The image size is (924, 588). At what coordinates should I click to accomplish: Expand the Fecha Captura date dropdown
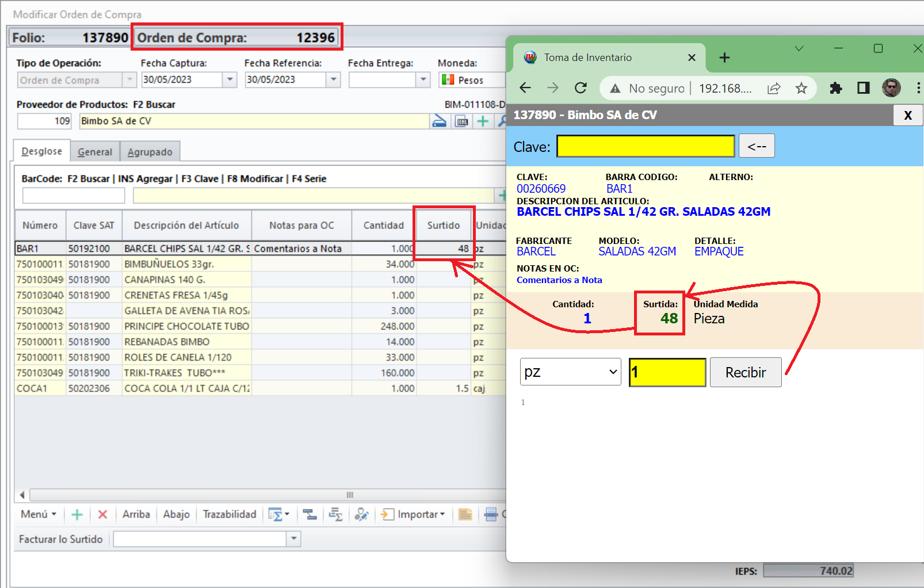pos(230,79)
